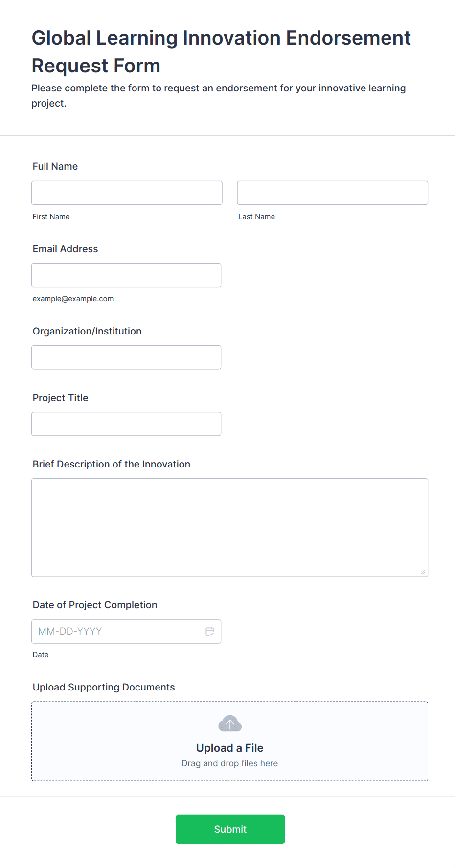Click the 'Organization/Institution' label text
The width and height of the screenshot is (455, 868).
point(87,331)
